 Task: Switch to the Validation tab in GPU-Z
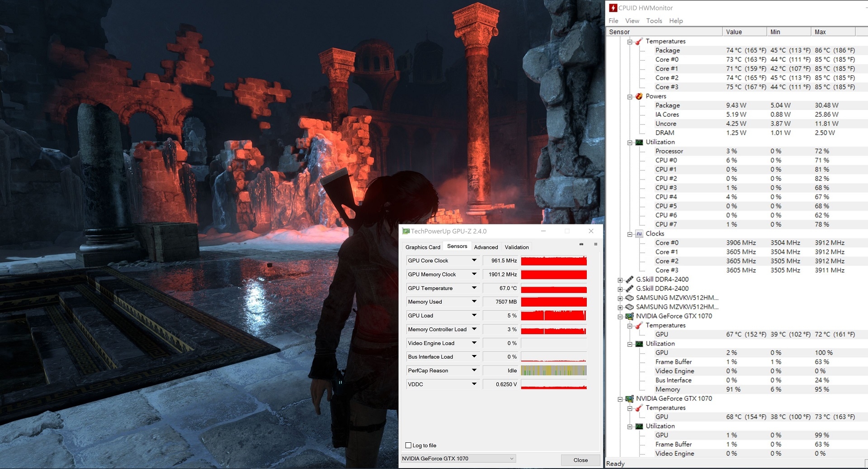(517, 247)
